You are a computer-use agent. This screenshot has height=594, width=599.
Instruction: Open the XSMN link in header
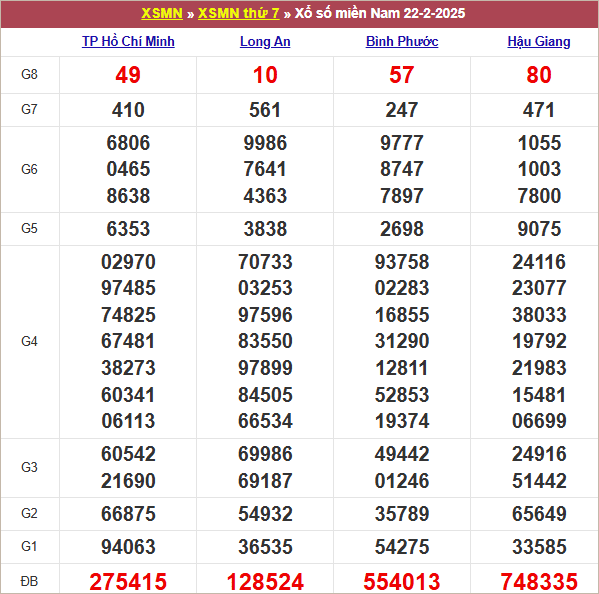point(162,13)
